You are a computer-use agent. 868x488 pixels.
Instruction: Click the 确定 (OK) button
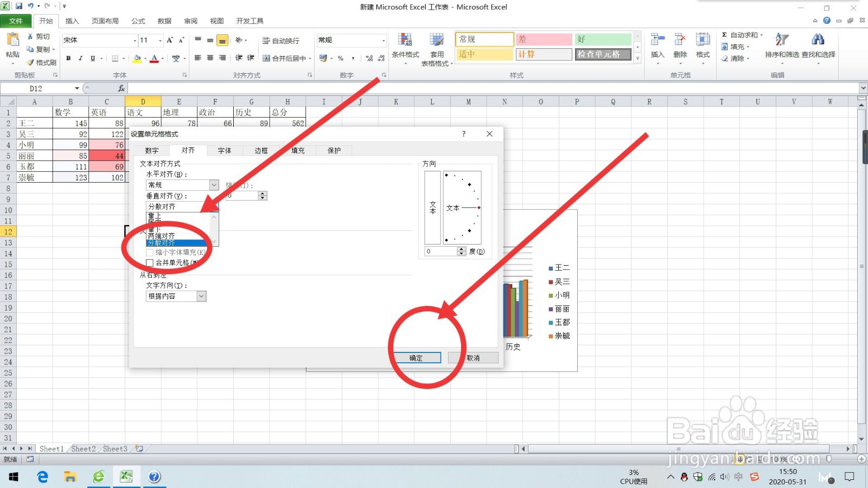pyautogui.click(x=417, y=358)
